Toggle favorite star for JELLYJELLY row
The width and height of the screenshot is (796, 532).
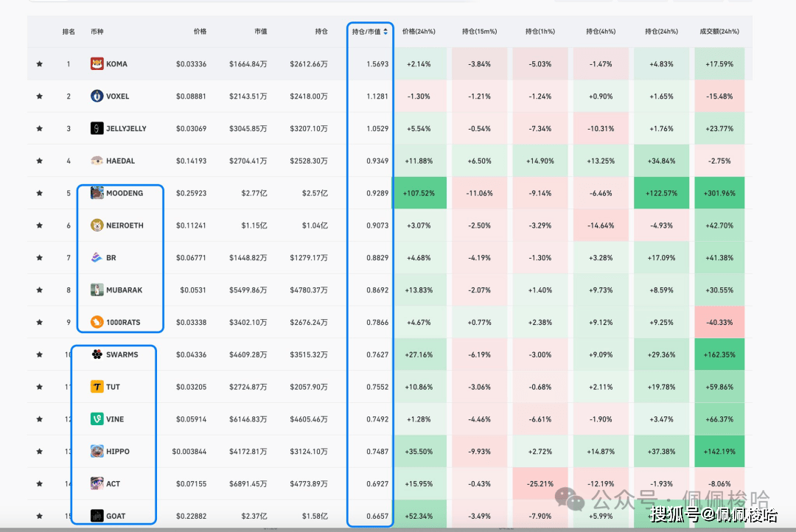40,128
